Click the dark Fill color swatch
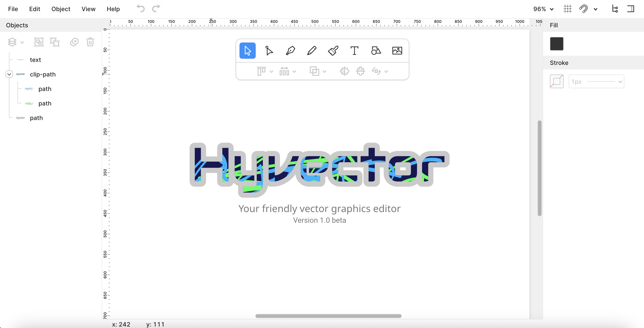The height and width of the screenshot is (328, 644). (x=557, y=44)
